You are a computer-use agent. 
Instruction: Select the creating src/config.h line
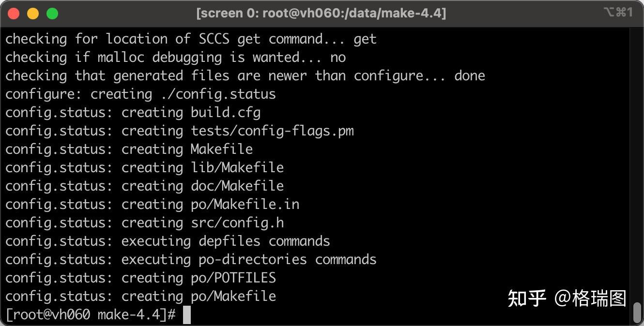tap(144, 222)
